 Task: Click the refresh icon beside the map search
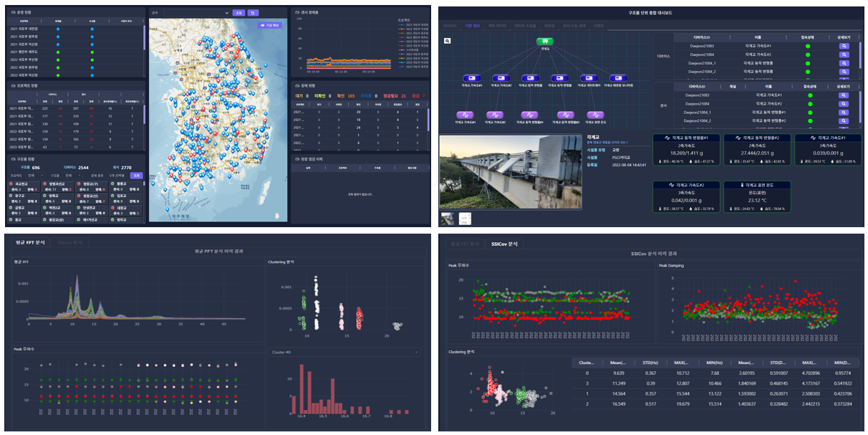(x=252, y=13)
